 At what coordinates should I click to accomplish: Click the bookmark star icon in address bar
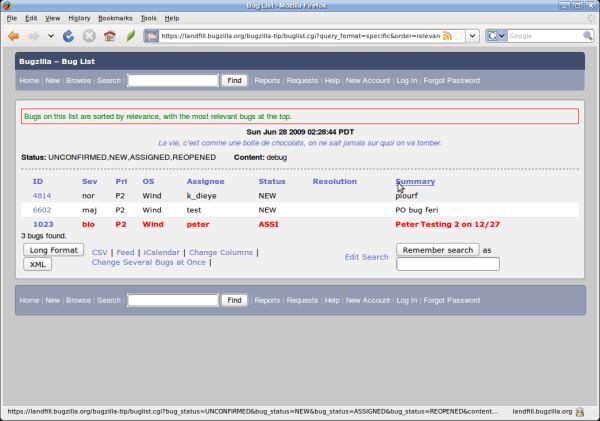(x=458, y=36)
